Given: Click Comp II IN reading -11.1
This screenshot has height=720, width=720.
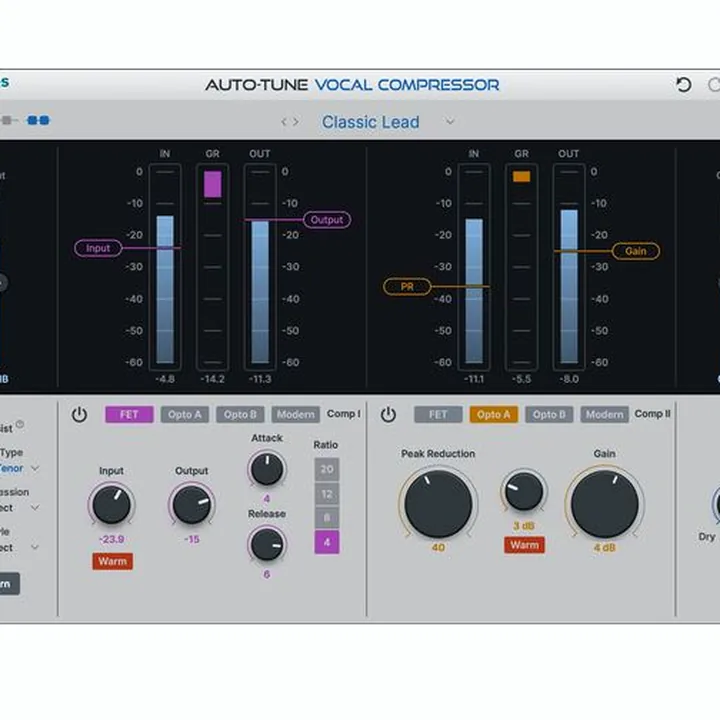Looking at the screenshot, I should click(x=474, y=379).
